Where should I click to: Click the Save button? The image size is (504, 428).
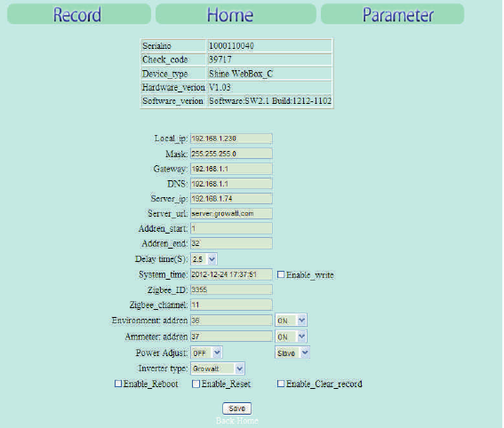[x=237, y=408]
